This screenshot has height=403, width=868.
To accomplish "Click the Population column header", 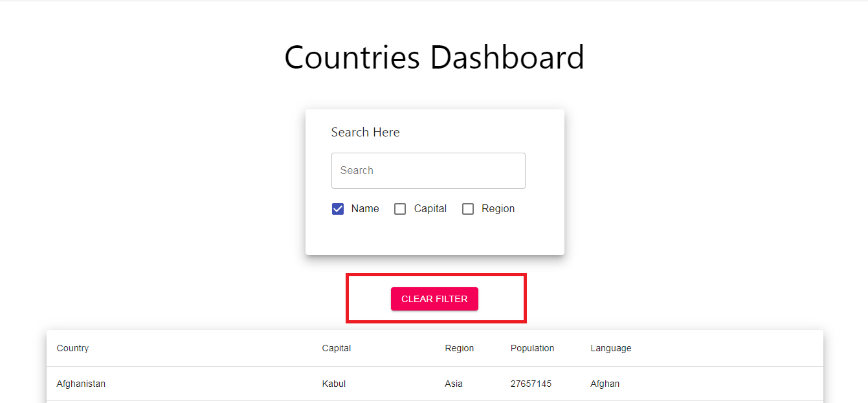I will (532, 348).
